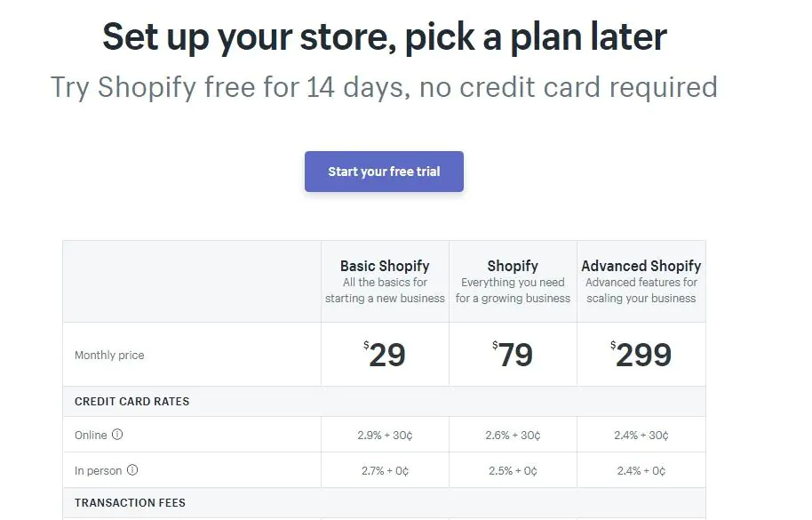The height and width of the screenshot is (520, 812).
Task: Click the Set up your store heading
Action: tap(384, 36)
